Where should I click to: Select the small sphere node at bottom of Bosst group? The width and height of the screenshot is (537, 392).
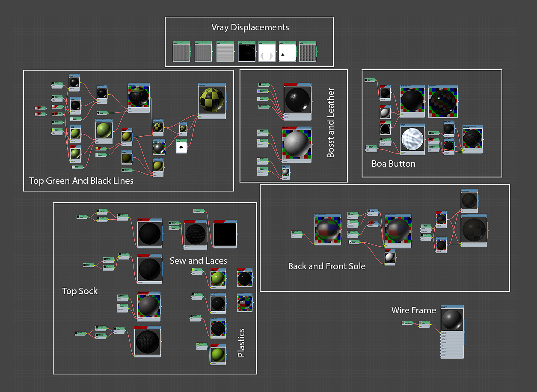coord(285,173)
